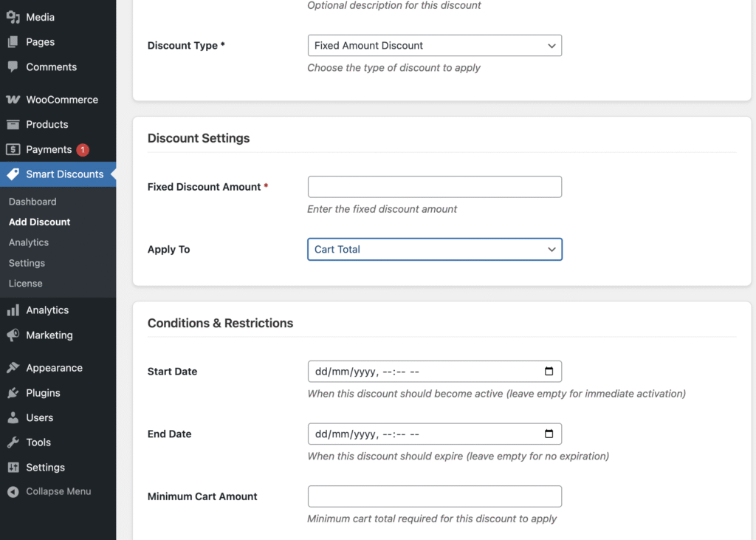Click the Products archive box icon
Screen dimensions: 756x540
tap(13, 125)
